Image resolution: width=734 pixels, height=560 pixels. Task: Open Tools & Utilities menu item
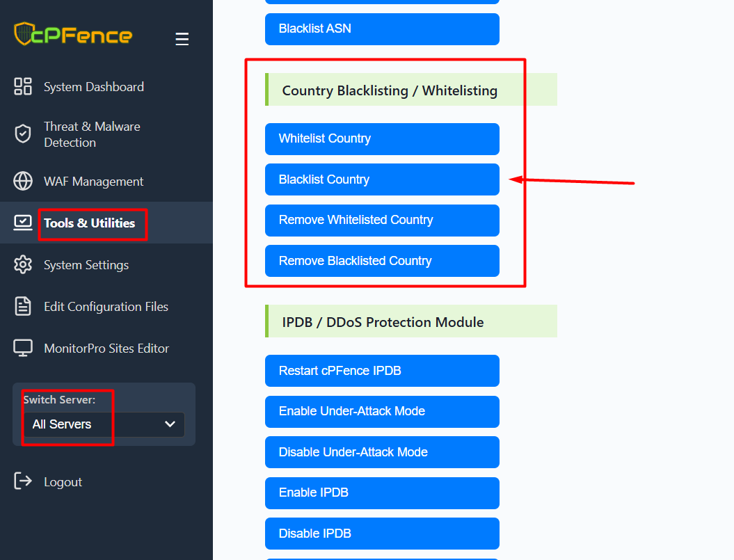(x=89, y=223)
